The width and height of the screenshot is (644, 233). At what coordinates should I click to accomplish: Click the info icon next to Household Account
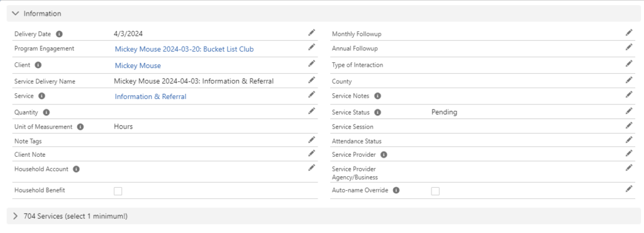pyautogui.click(x=76, y=169)
